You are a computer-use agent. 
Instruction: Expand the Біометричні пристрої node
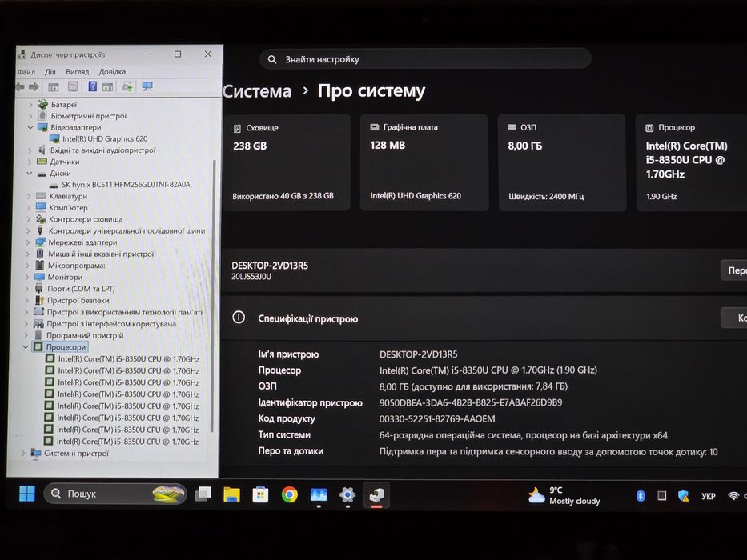click(x=31, y=116)
